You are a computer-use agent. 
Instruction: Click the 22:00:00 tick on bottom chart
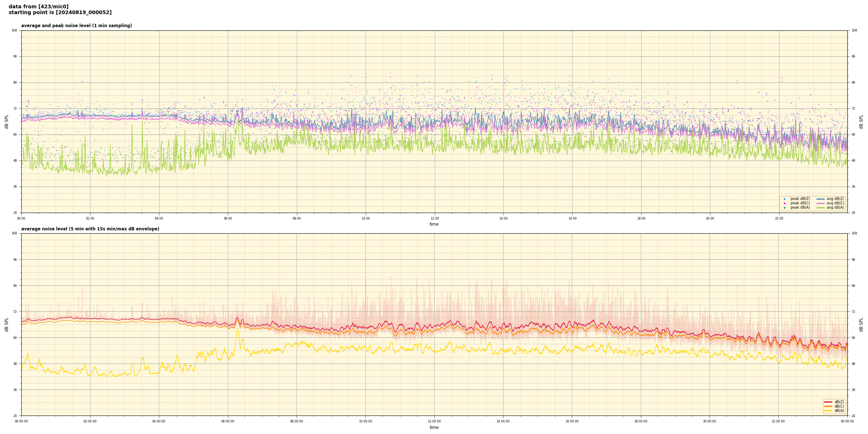pyautogui.click(x=778, y=421)
